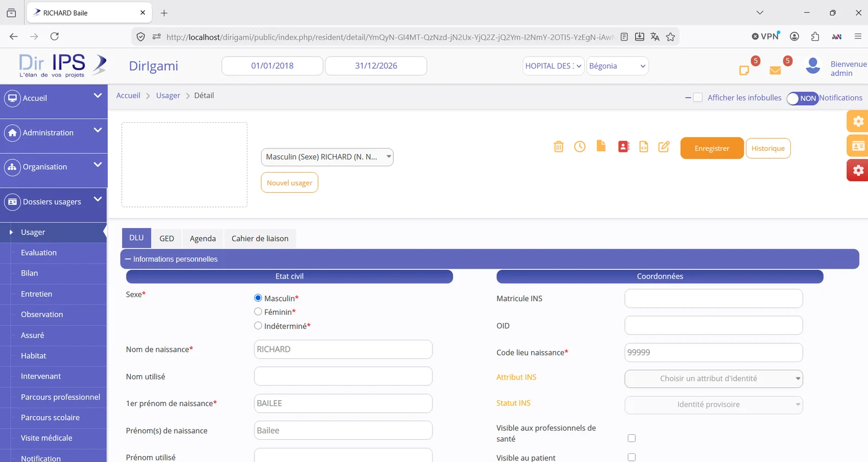Click the end date field 31/12/2026
Image resolution: width=868 pixels, height=462 pixels.
click(376, 66)
